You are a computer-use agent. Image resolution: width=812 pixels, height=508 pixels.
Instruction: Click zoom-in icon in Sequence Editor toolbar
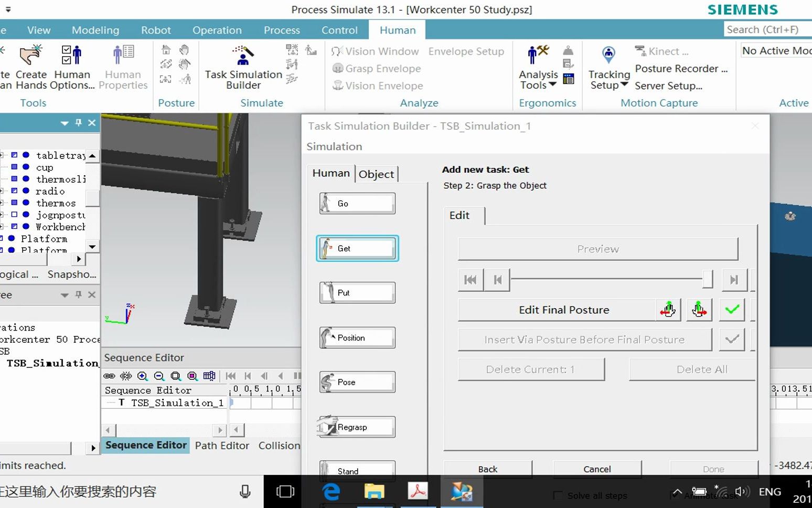(142, 376)
